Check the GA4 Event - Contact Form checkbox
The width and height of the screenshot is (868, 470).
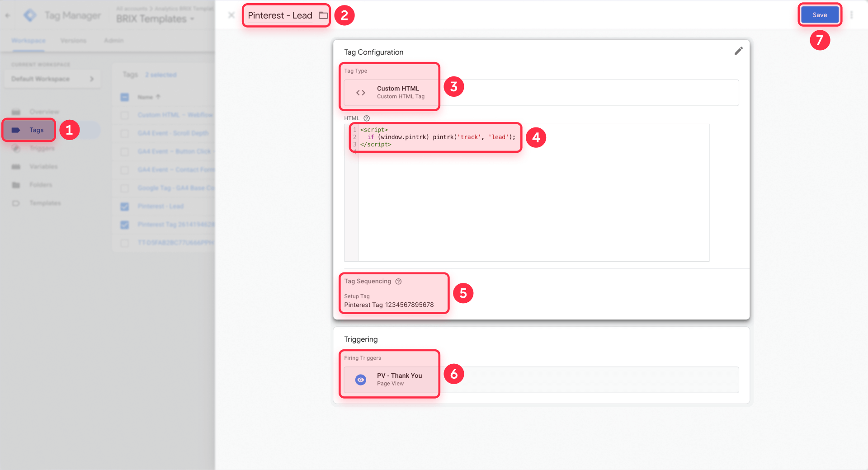tap(125, 170)
